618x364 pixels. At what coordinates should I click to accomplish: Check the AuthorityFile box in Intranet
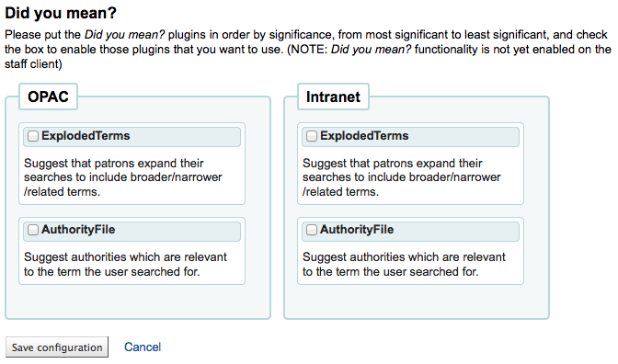(x=312, y=230)
